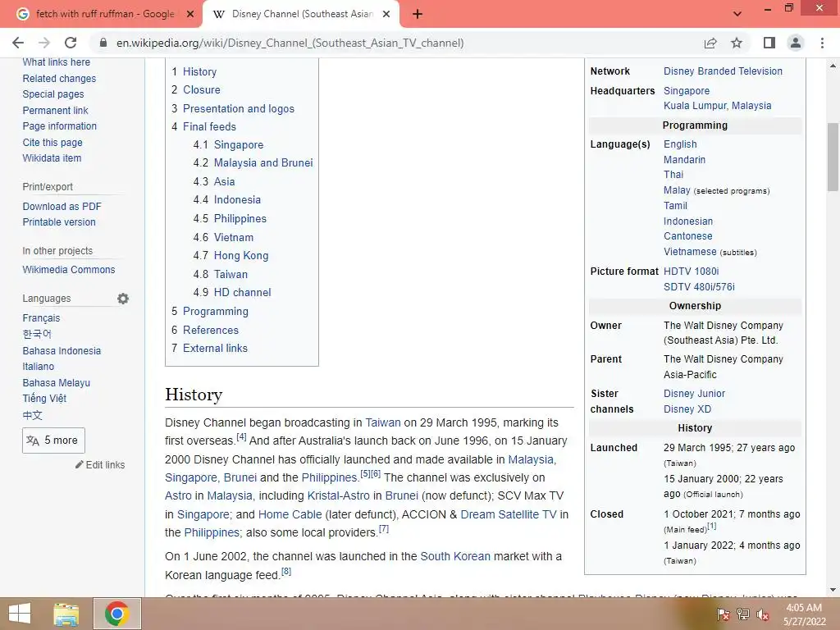840x630 pixels.
Task: Reload the Wikipedia page
Action: coord(71,43)
